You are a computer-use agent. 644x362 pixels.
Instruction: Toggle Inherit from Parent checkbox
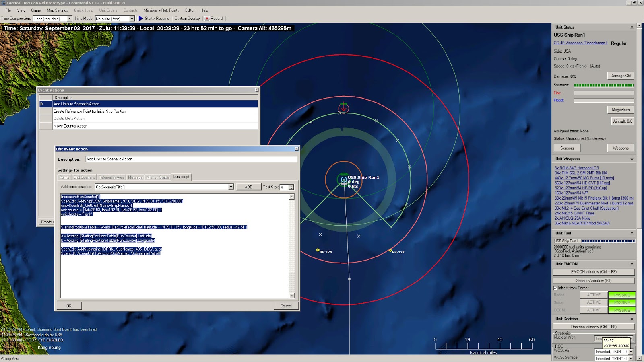tap(555, 288)
